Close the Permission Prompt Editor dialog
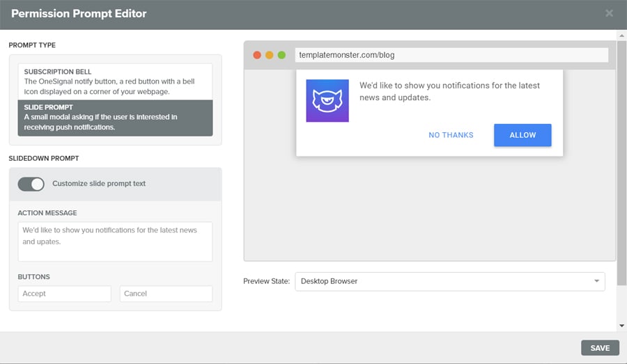This screenshot has width=627, height=364. click(x=609, y=13)
